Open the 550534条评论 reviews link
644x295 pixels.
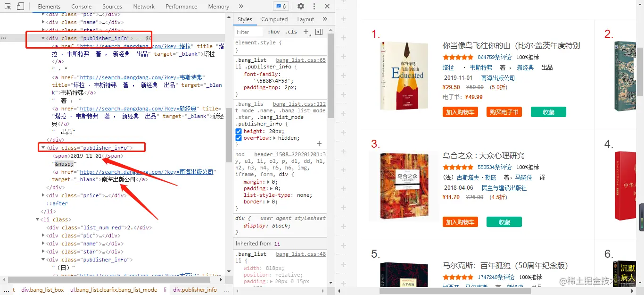[x=495, y=167]
